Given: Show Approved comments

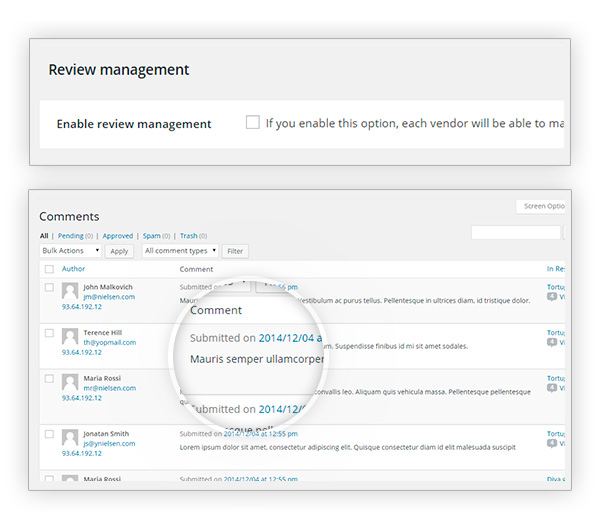Looking at the screenshot, I should pos(118,236).
